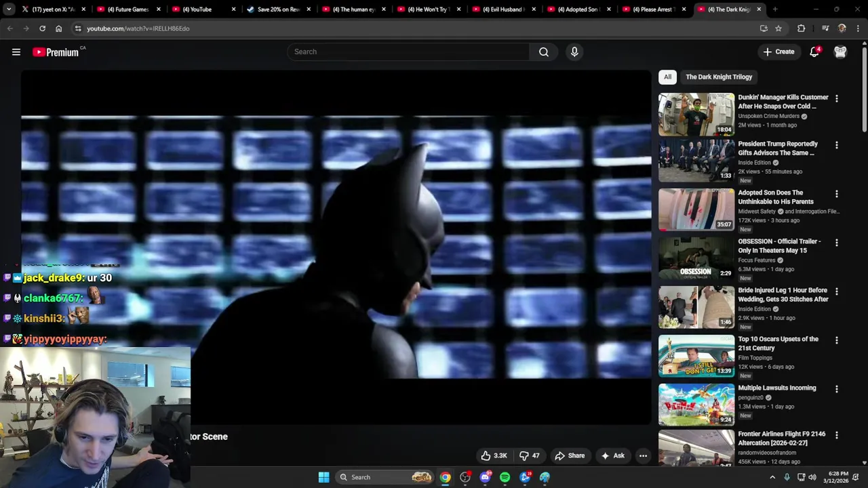The width and height of the screenshot is (868, 488).
Task: Open Bride Injured Leg video title
Action: point(783,295)
